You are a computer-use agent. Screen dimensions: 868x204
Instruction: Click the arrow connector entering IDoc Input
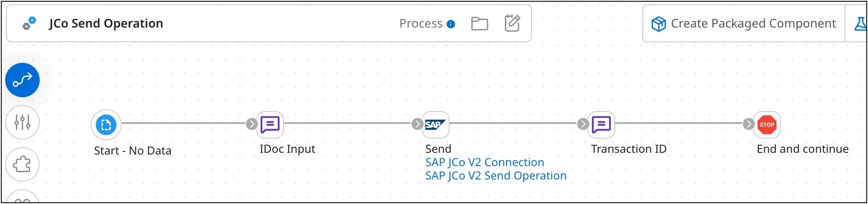pos(252,124)
